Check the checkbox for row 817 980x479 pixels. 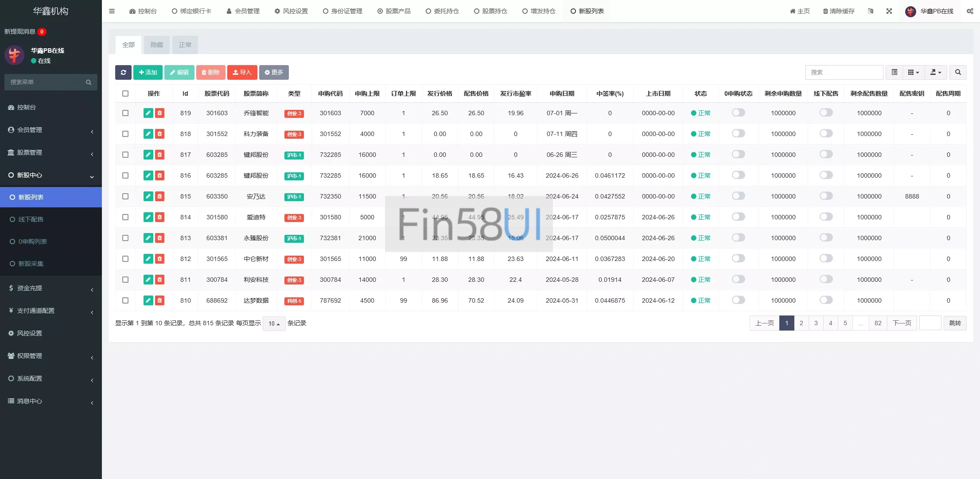point(125,155)
